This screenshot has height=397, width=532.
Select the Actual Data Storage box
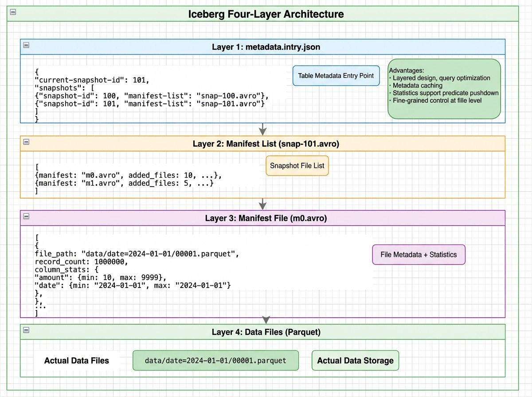355,360
